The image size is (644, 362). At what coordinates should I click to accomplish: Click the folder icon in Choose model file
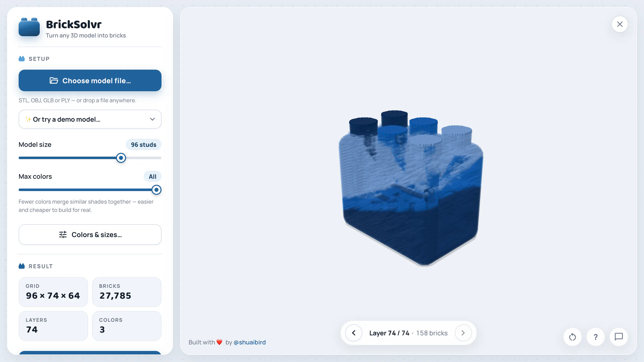coord(54,80)
